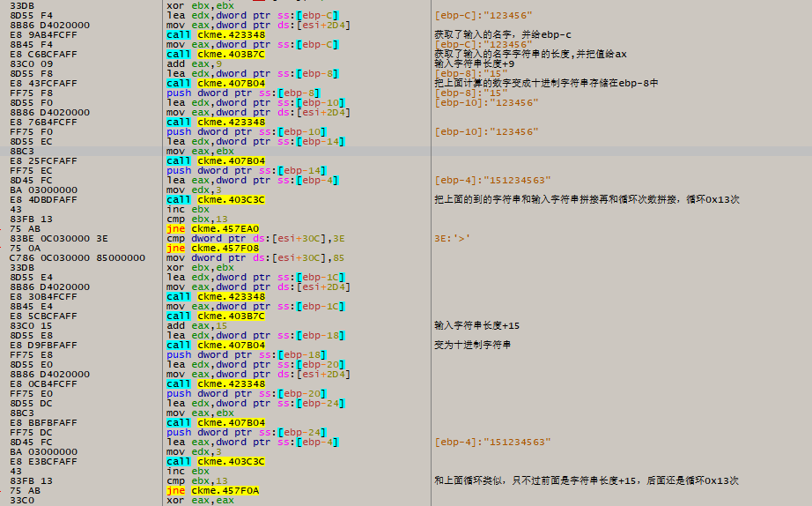812x506 pixels.
Task: Click the comment '把上面的到的字符串和输入字符串拼接…循环0x13次'
Action: tap(587, 199)
